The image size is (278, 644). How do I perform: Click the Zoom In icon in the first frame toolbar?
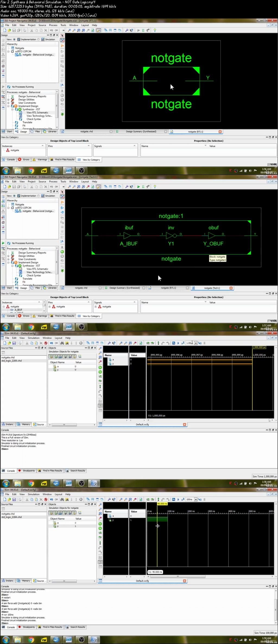(x=69, y=30)
